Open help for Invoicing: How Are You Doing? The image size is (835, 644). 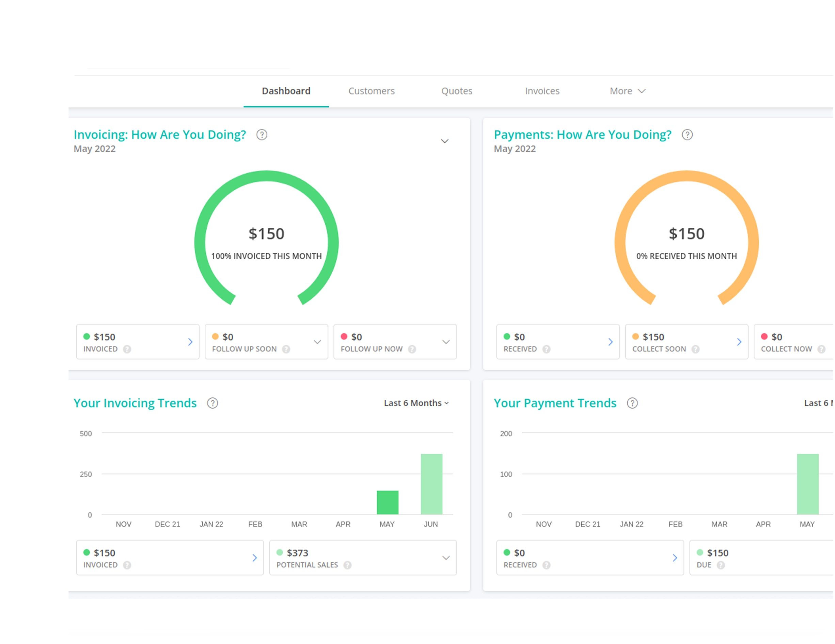[x=262, y=134]
